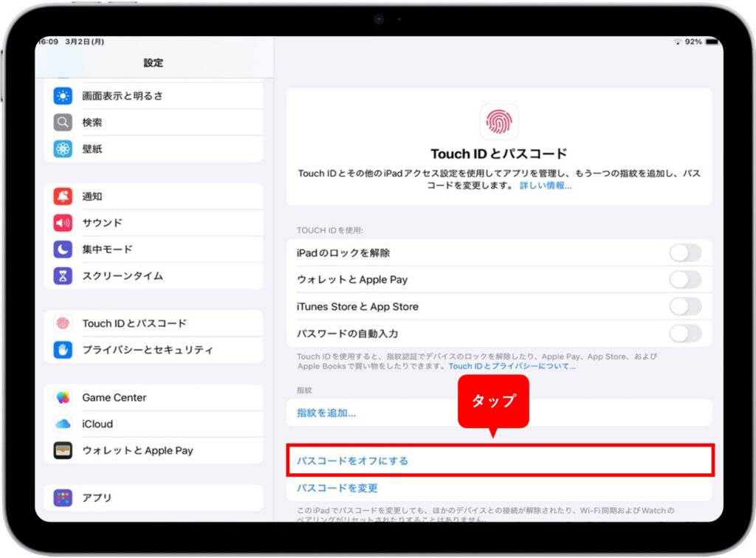
Task: Enable パスワードの自動入力 switch
Action: tap(684, 334)
